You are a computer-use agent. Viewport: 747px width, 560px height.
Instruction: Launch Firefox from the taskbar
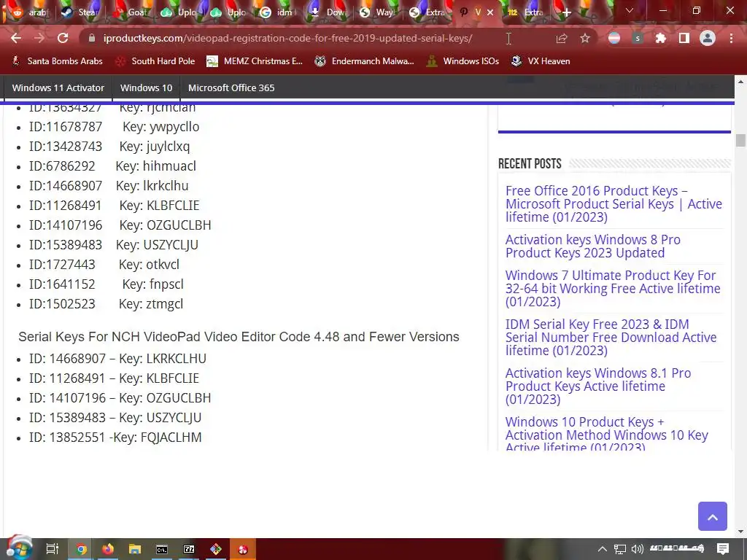point(108,549)
